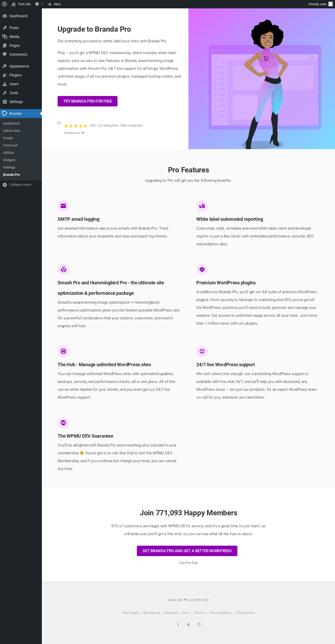Open the Terms of Service footer link
The image size is (335, 644).
[x=220, y=613]
